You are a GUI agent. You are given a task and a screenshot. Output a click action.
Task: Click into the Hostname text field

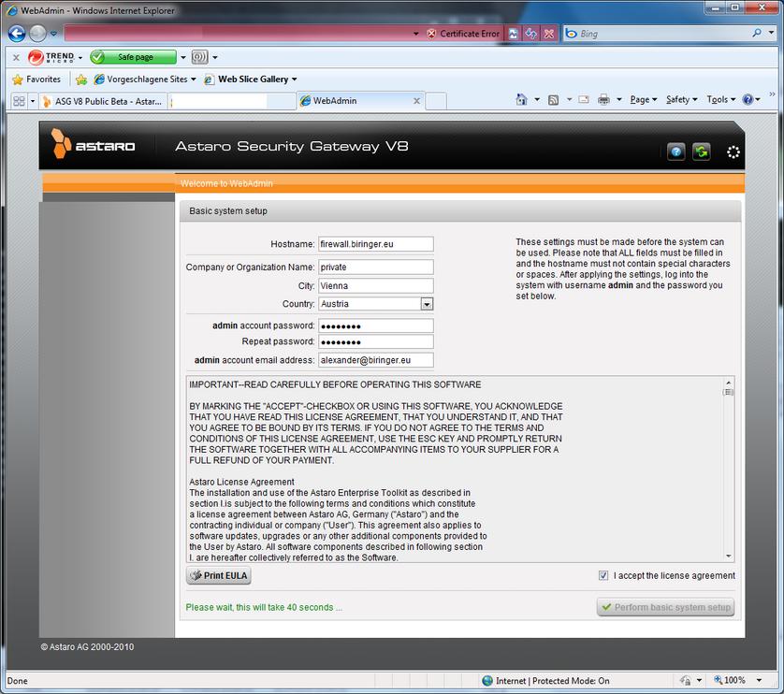375,244
